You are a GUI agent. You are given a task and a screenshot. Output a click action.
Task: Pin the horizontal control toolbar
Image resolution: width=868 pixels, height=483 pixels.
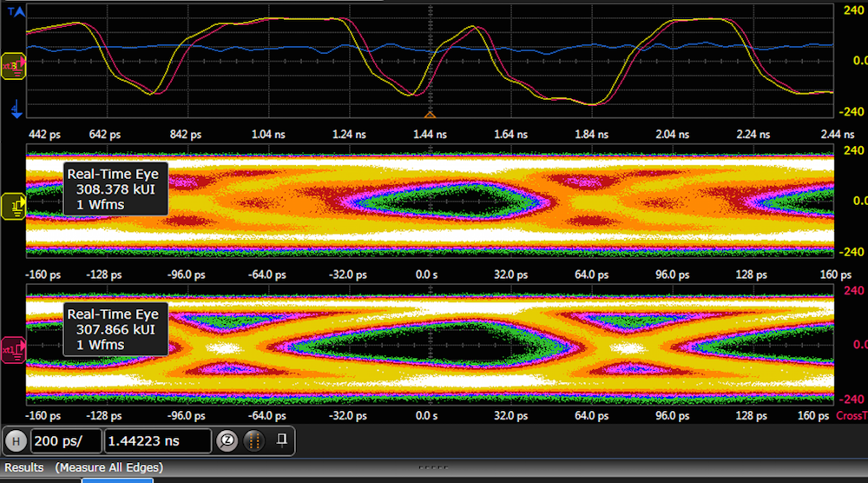281,440
